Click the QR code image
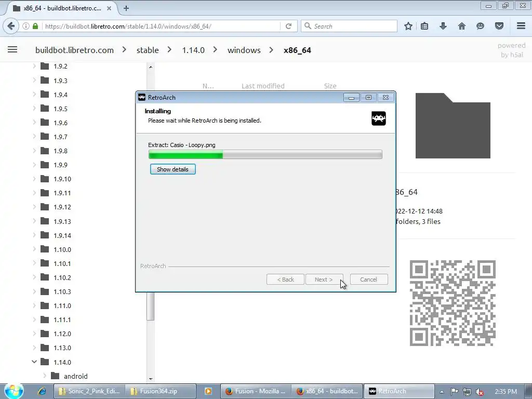The height and width of the screenshot is (399, 532). tap(453, 303)
